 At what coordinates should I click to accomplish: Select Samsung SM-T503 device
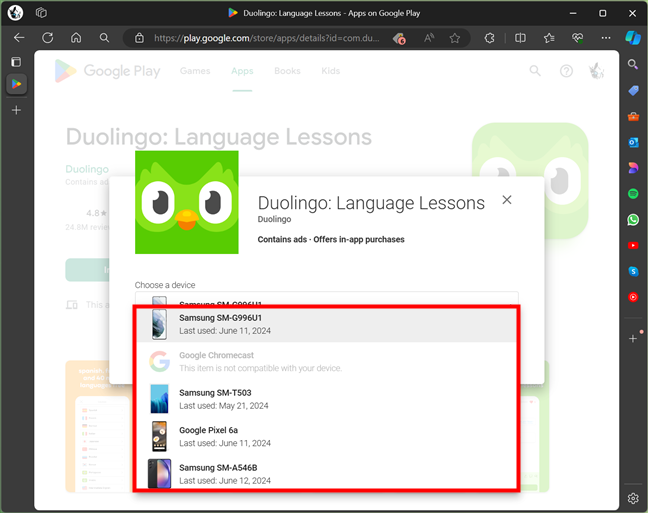[x=326, y=399]
